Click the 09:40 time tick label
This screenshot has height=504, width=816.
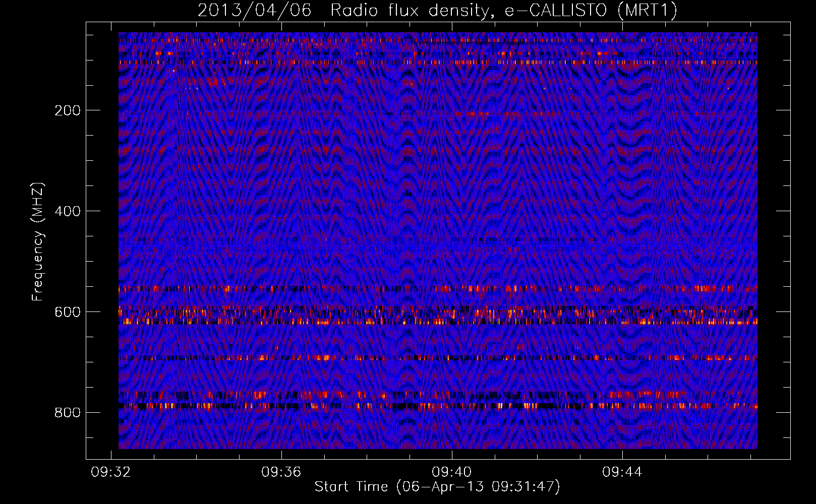pyautogui.click(x=452, y=472)
